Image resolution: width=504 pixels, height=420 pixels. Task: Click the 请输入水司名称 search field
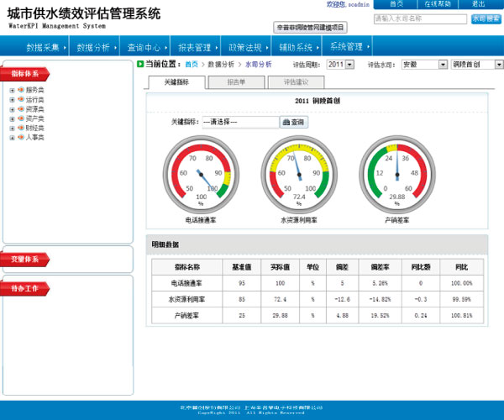(419, 18)
